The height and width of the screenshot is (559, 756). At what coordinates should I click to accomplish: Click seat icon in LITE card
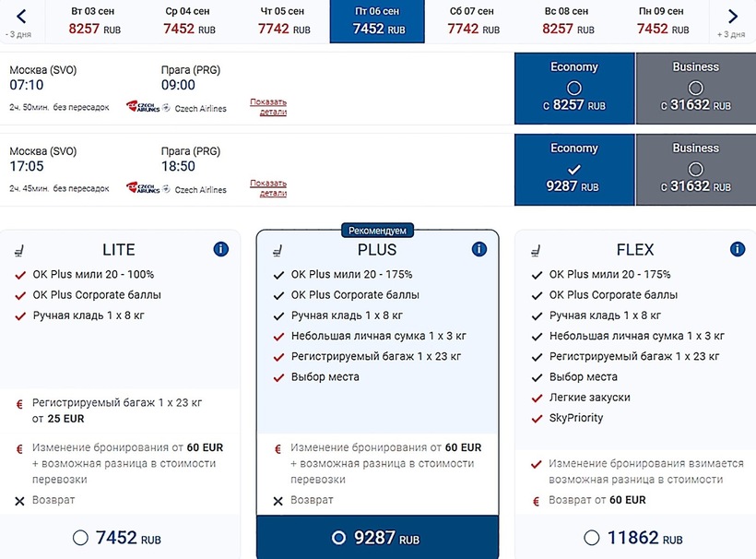click(19, 250)
